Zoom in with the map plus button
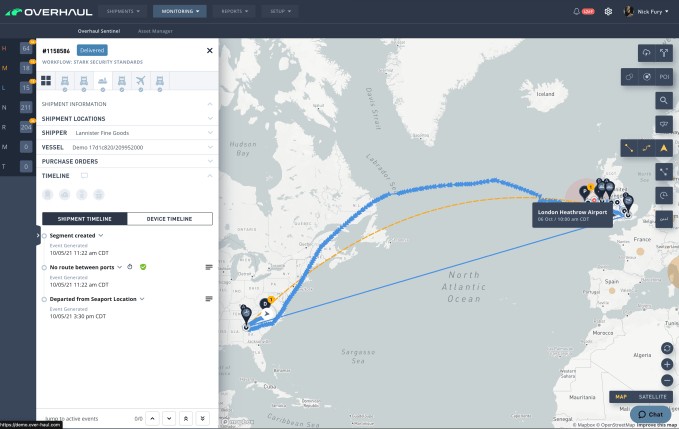This screenshot has width=679, height=429. coord(667,364)
